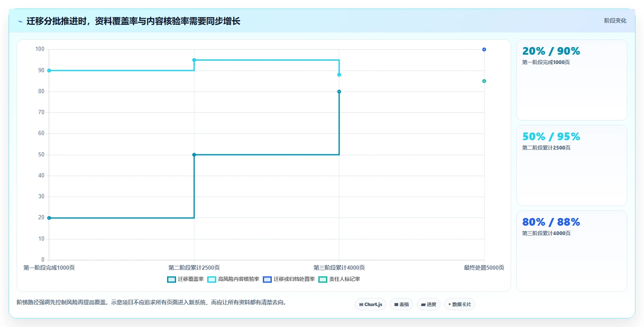Click the 高风险内容核验率 point at value 88

pos(339,75)
